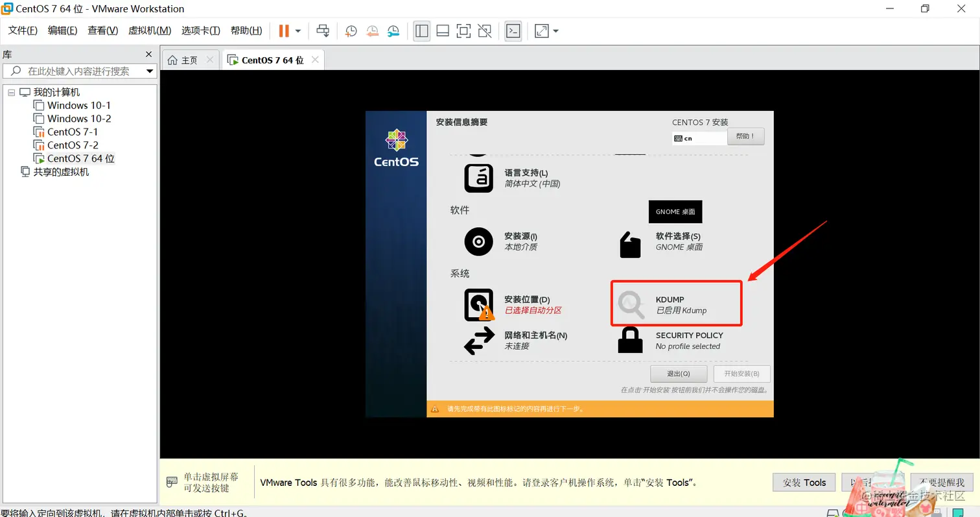980x517 pixels.
Task: Revert the VM to its previous snapshot
Action: pyautogui.click(x=372, y=30)
